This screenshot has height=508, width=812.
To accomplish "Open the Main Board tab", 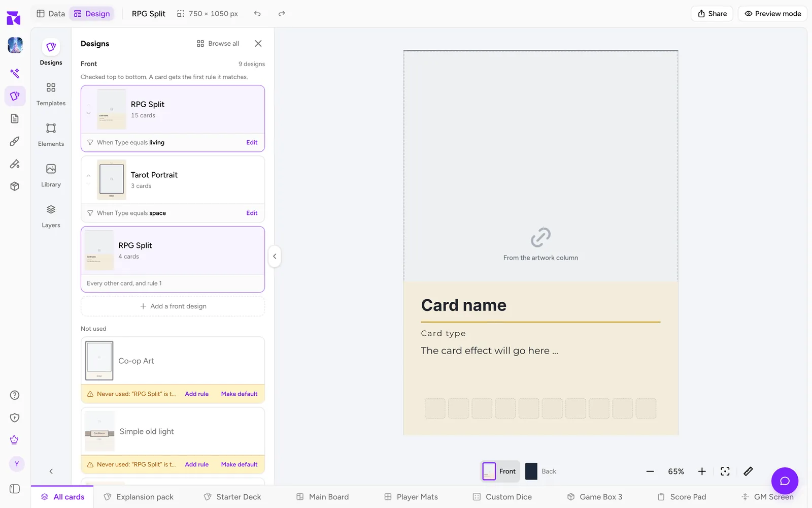I will click(323, 497).
